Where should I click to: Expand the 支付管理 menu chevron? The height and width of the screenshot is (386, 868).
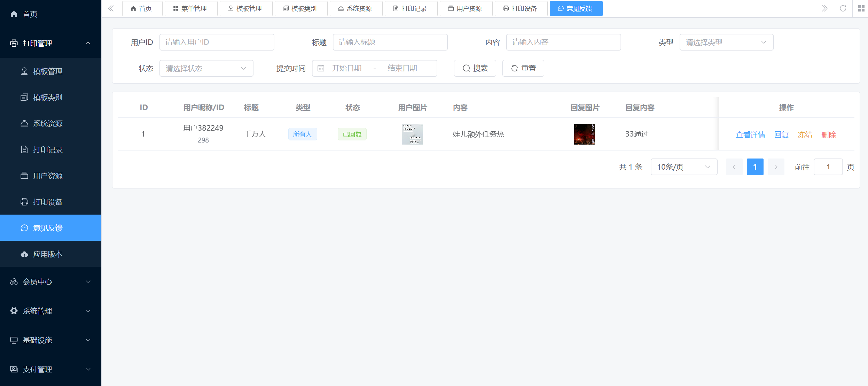pos(88,369)
